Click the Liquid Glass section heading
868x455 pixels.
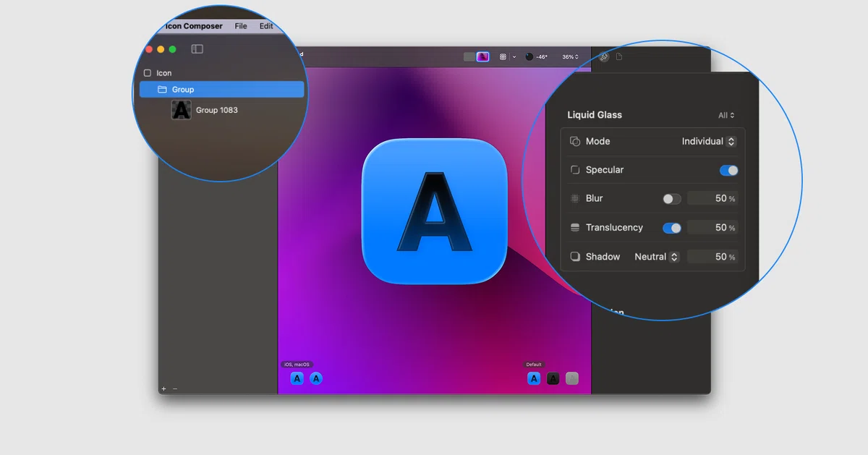click(595, 115)
